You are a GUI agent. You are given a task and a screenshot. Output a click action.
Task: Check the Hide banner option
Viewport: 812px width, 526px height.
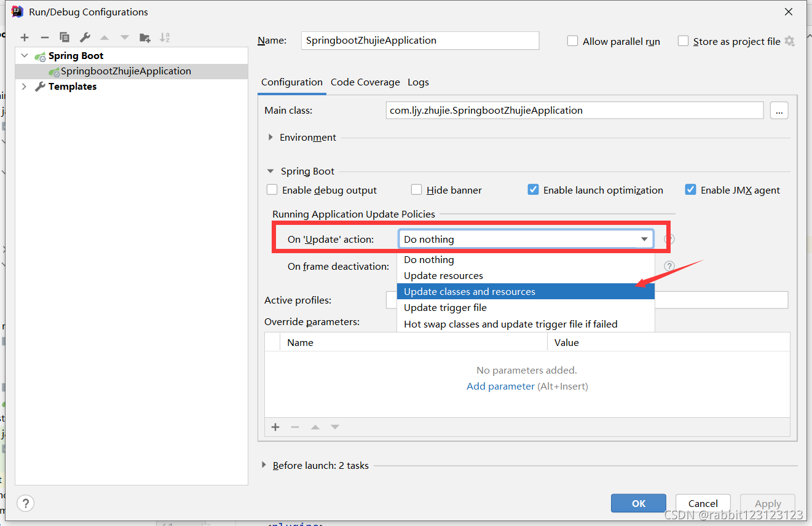pyautogui.click(x=416, y=190)
